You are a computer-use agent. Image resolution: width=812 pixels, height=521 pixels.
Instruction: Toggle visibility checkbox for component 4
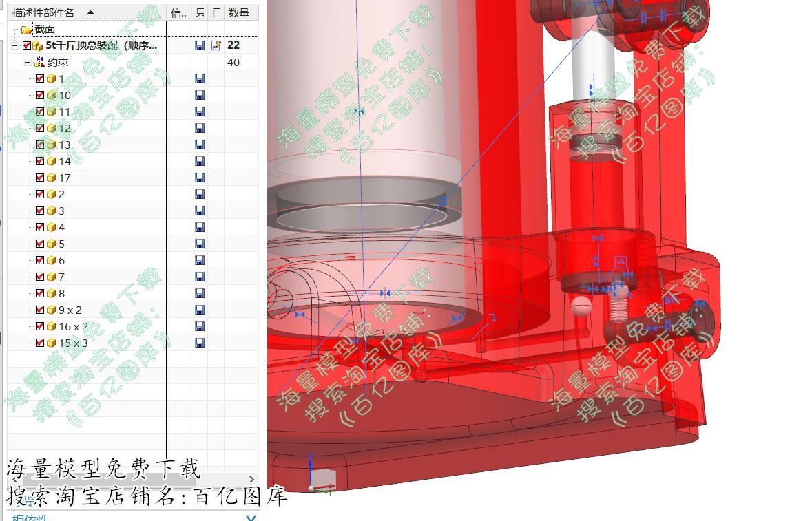tap(40, 227)
